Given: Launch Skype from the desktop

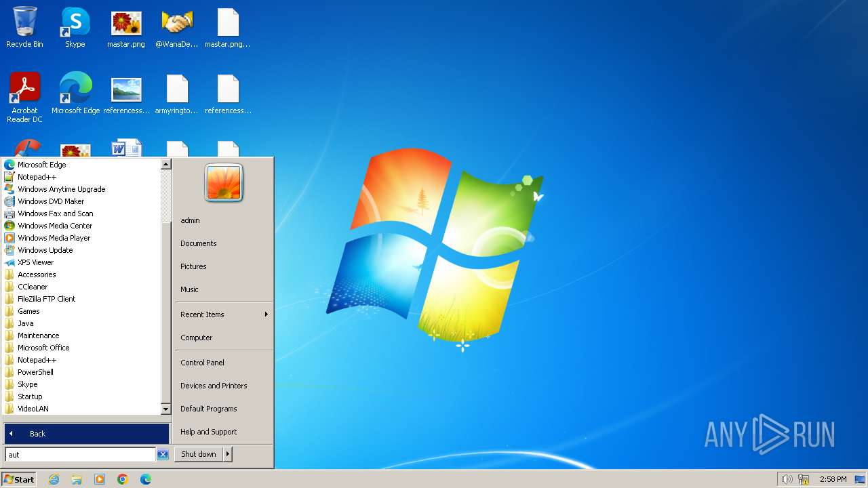Looking at the screenshot, I should click(x=75, y=28).
